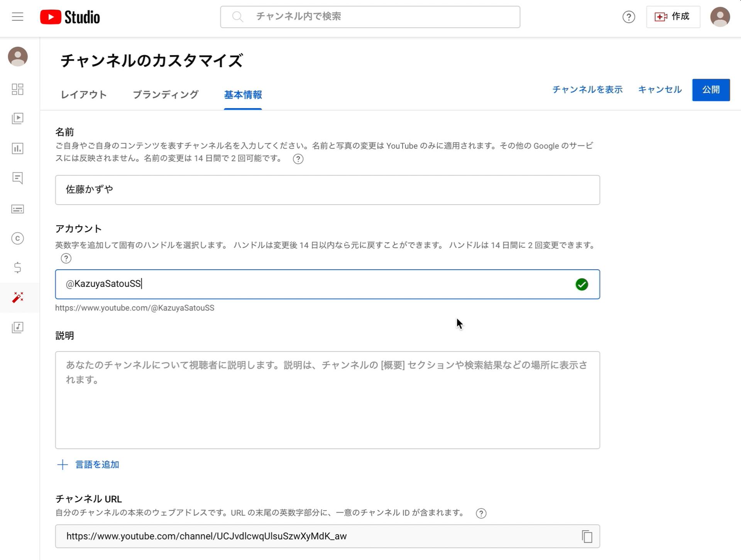Open the Copyright section in the sidebar

pyautogui.click(x=17, y=239)
